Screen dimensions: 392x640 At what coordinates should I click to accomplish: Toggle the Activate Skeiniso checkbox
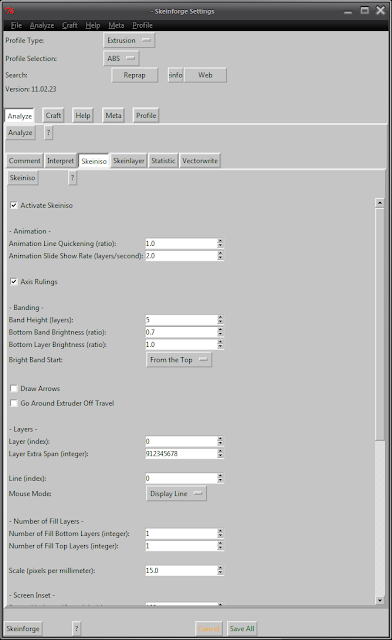[14, 205]
